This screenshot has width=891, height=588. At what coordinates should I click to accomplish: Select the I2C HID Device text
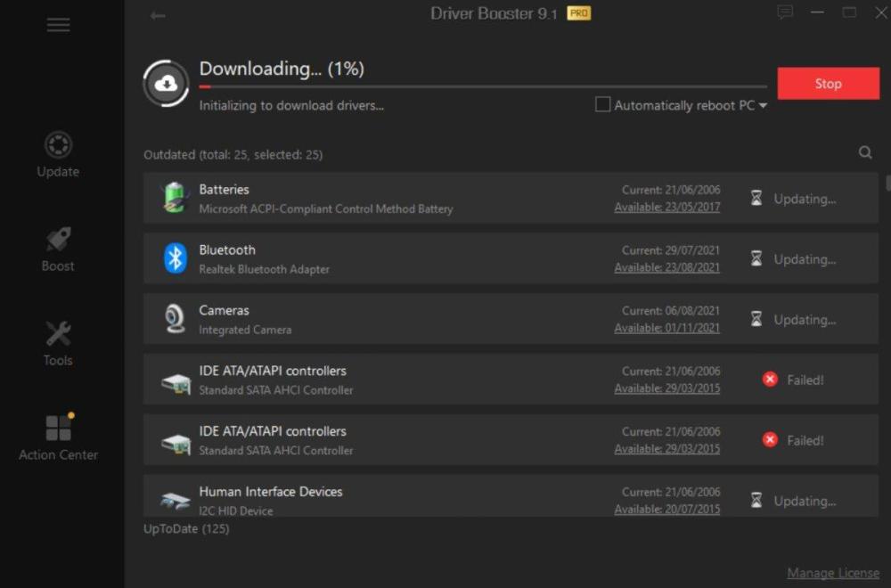[236, 510]
